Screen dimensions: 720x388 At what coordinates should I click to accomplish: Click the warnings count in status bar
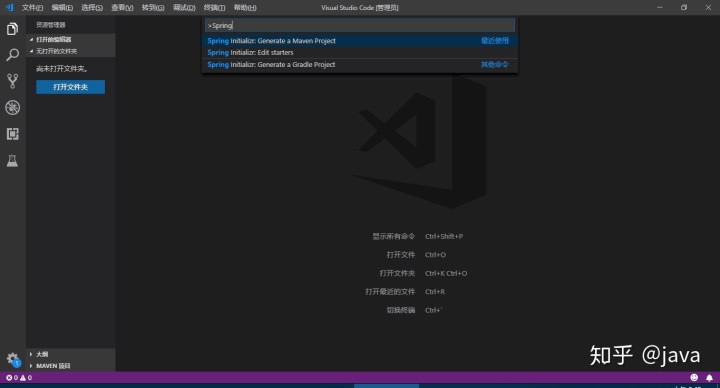(26, 378)
